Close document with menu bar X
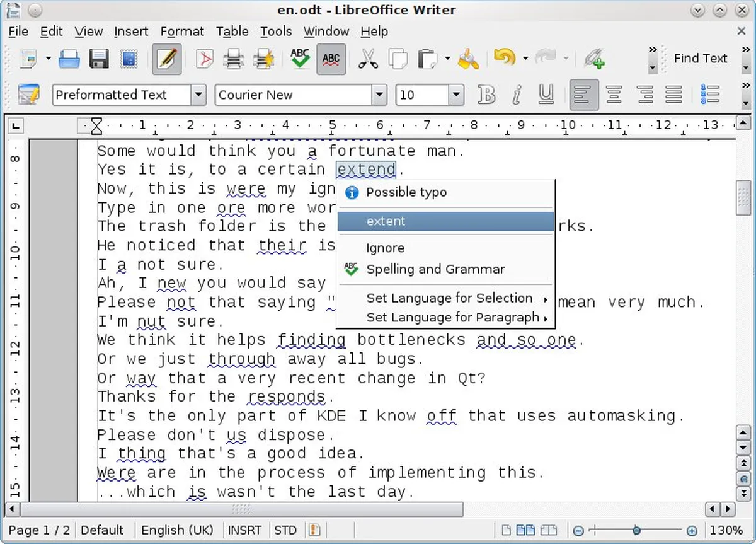 (x=742, y=31)
